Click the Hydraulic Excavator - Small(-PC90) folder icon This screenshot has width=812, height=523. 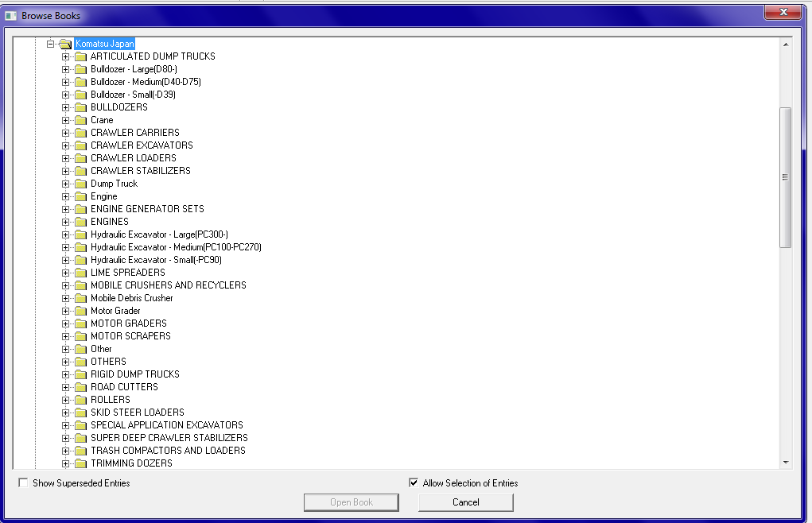[x=80, y=260]
